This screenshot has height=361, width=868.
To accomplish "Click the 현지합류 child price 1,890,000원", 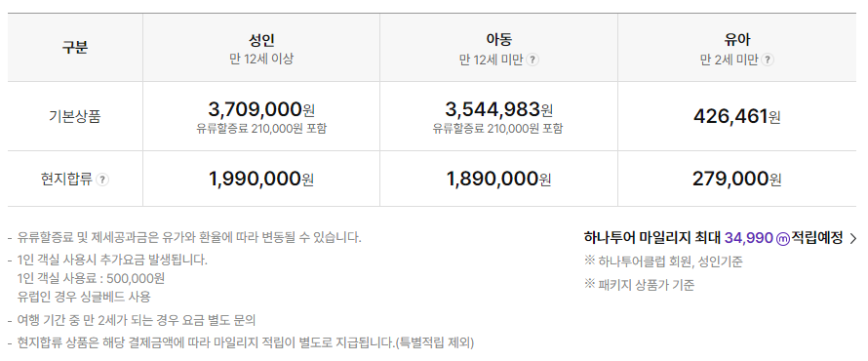I will (498, 179).
